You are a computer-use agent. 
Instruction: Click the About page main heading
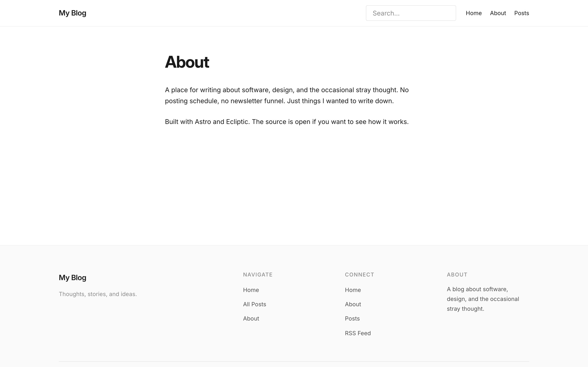(x=187, y=62)
